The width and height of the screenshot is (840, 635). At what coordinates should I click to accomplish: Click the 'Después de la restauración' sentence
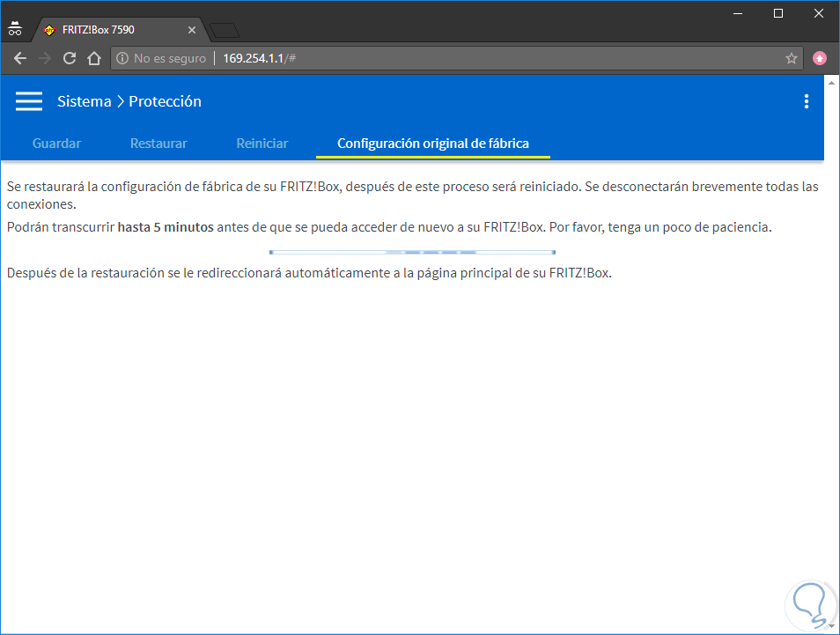pos(309,273)
